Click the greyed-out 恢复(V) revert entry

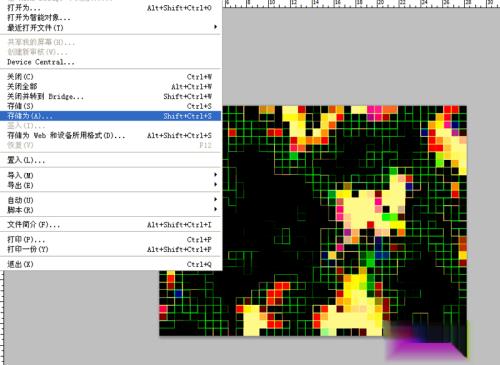click(x=111, y=145)
